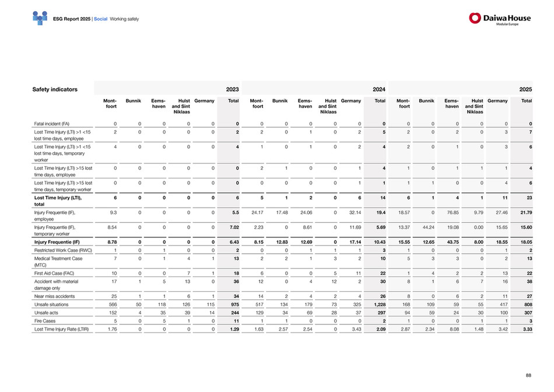The image size is (554, 392).
Task: Select the 2025 year column header
Action: [525, 89]
